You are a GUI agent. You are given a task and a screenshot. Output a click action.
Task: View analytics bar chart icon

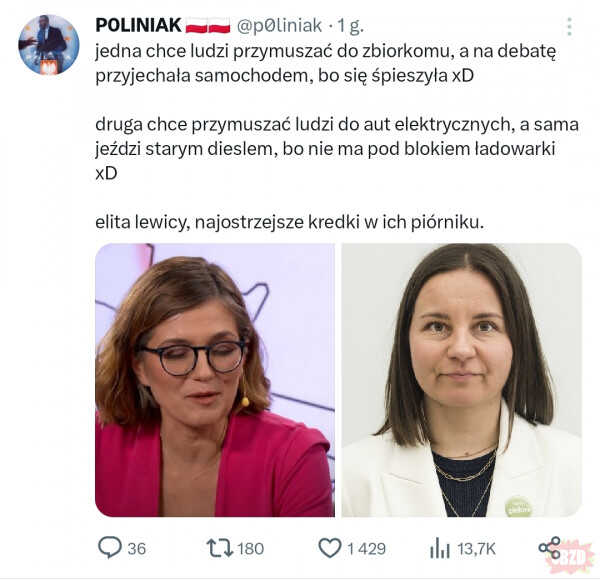pyautogui.click(x=439, y=548)
